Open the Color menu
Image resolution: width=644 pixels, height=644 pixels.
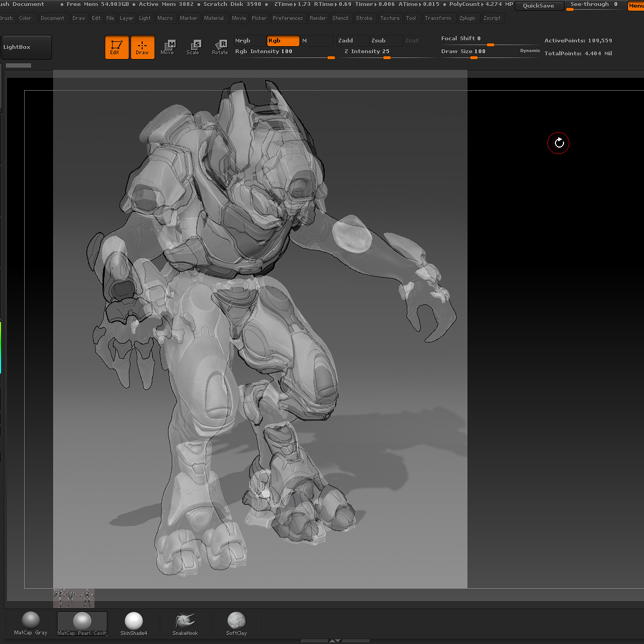point(26,18)
